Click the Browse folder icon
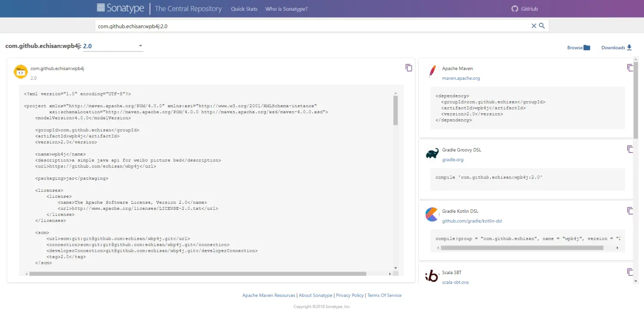 click(587, 48)
